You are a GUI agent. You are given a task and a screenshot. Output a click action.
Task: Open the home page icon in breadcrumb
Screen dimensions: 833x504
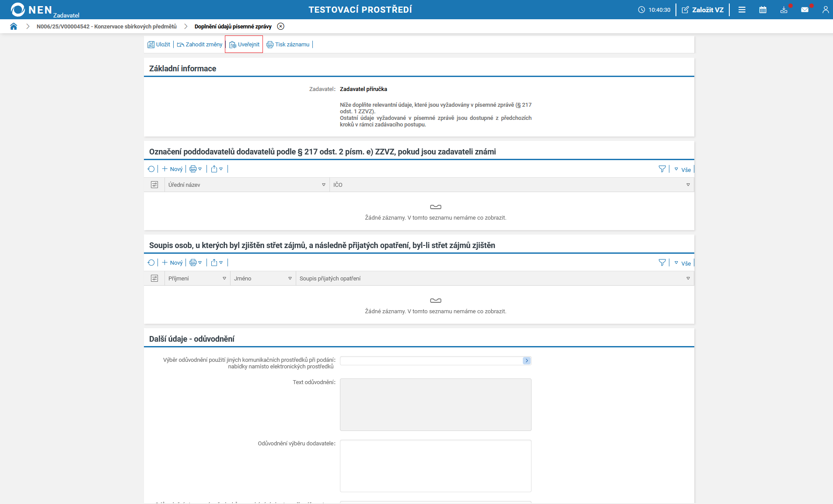14,26
